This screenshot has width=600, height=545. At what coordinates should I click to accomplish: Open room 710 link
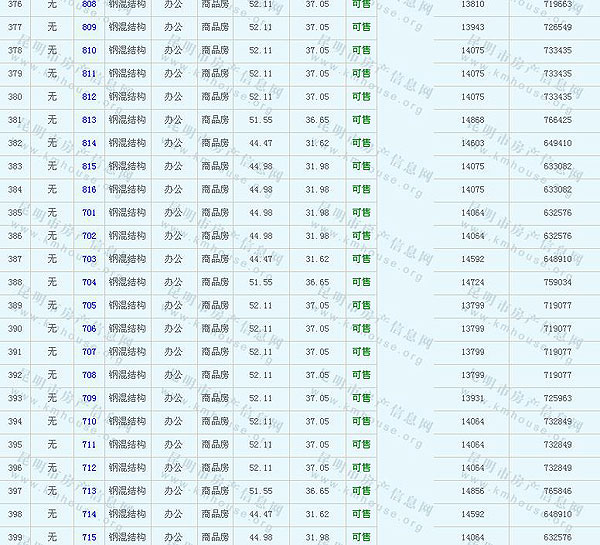[89, 421]
